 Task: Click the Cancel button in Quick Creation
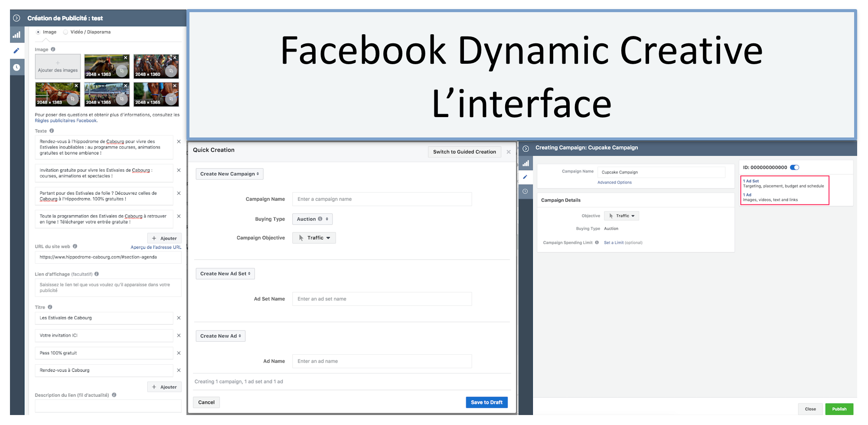[206, 402]
